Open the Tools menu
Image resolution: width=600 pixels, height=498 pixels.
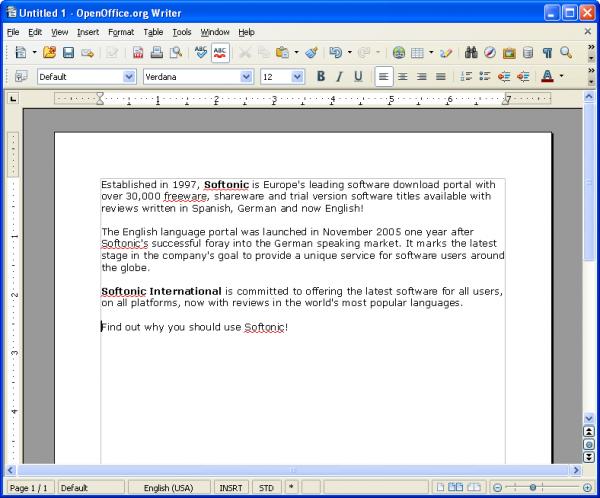tap(181, 32)
